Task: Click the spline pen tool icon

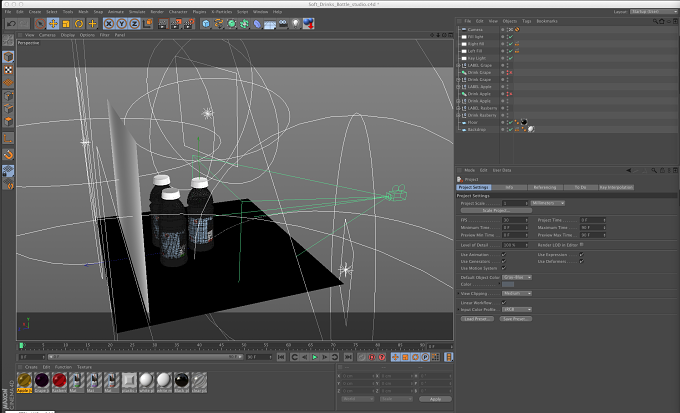Action: tap(219, 23)
